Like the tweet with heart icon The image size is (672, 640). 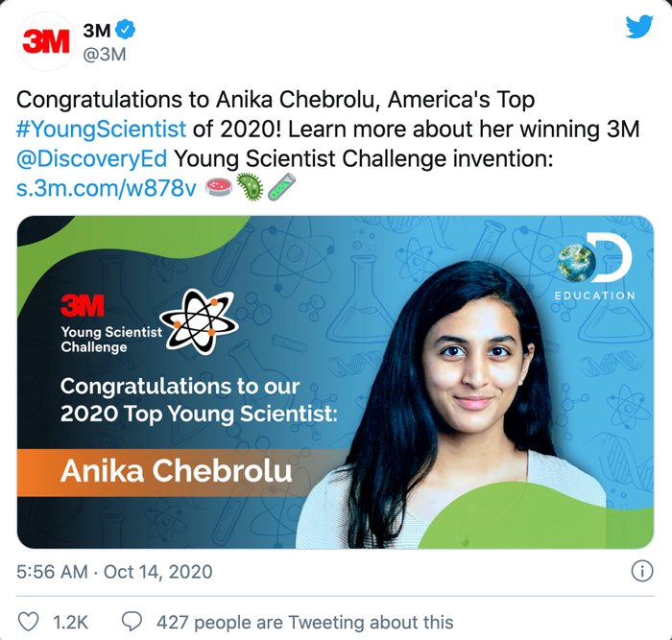click(x=29, y=622)
